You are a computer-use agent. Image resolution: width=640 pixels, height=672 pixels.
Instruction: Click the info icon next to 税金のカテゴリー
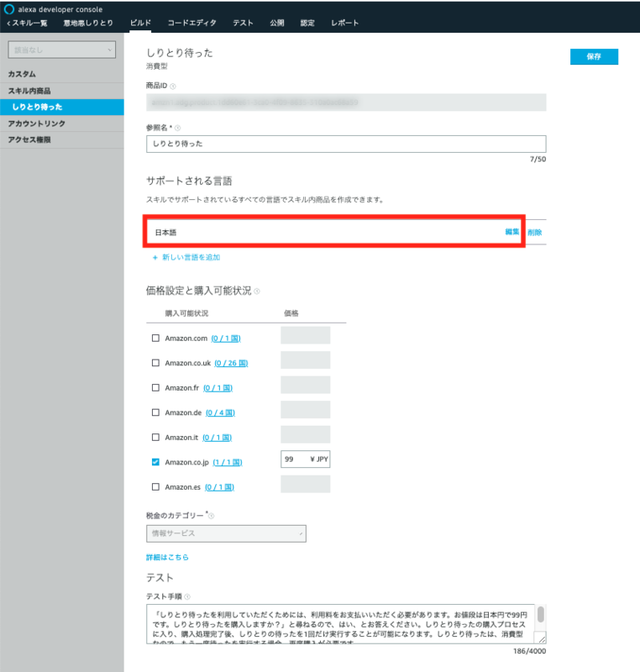(x=212, y=516)
